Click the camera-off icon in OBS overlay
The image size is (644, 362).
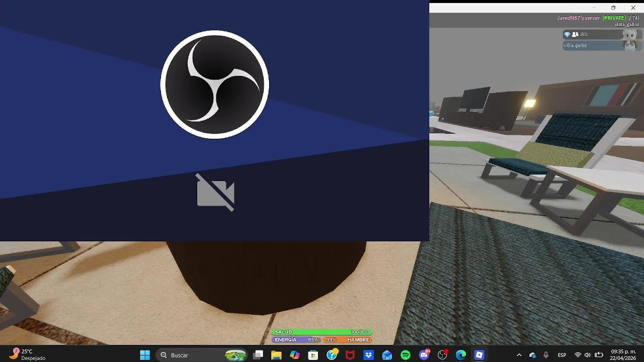click(x=215, y=193)
